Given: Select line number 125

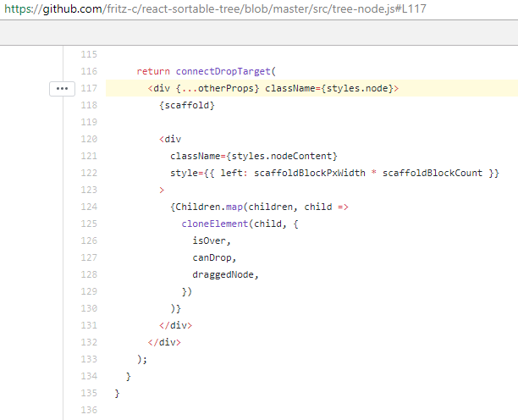Looking at the screenshot, I should pyautogui.click(x=88, y=224).
